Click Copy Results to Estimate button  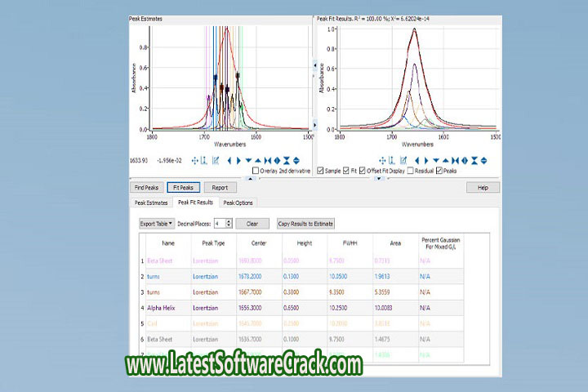[305, 223]
